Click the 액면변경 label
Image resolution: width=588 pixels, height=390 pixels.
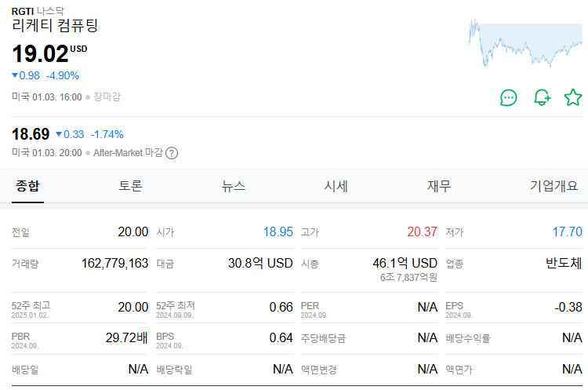[x=319, y=370]
